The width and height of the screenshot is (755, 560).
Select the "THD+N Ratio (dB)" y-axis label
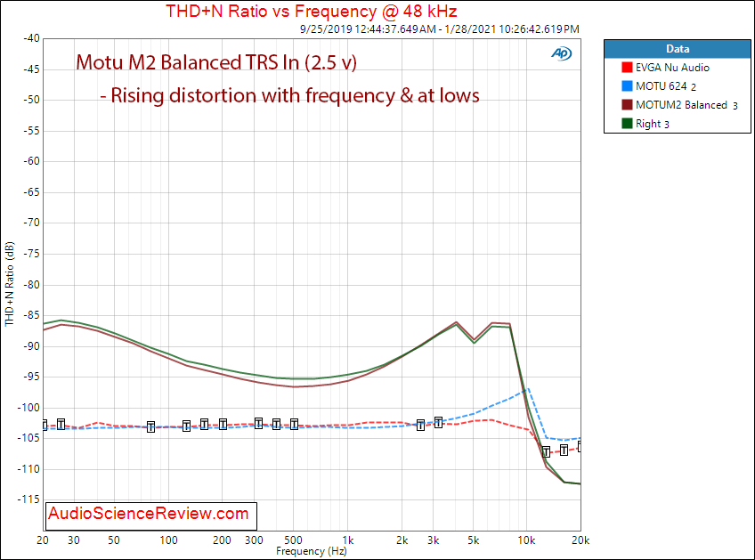[x=9, y=284]
